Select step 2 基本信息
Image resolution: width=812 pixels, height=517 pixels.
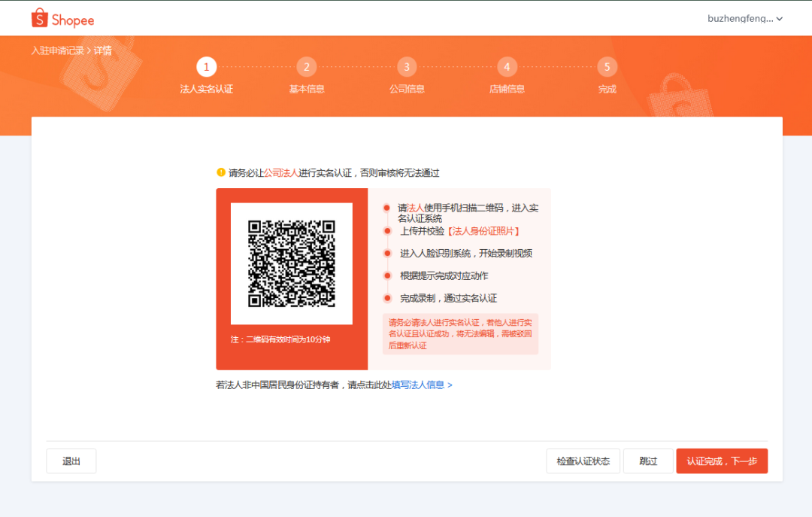(x=307, y=76)
